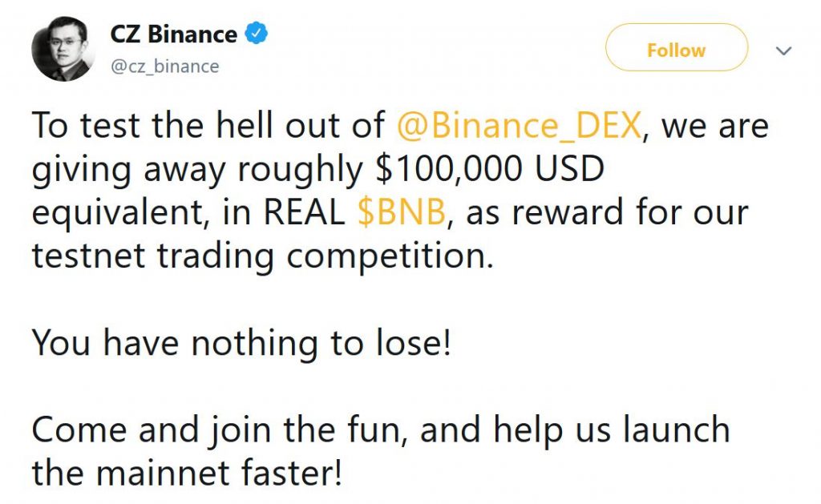Screen dimensions: 821x504
Task: Click the $100,000 USD text
Action: coord(492,168)
